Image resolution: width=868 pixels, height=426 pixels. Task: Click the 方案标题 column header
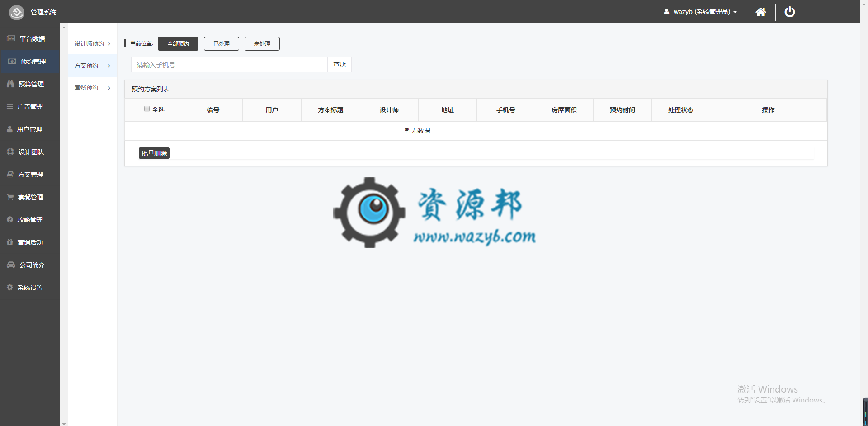click(x=330, y=110)
